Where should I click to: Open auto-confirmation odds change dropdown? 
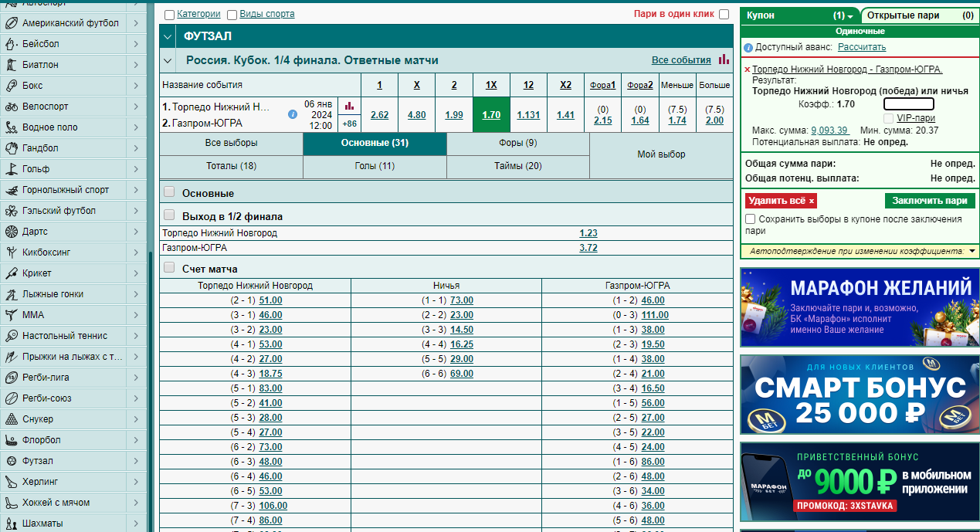pyautogui.click(x=972, y=251)
